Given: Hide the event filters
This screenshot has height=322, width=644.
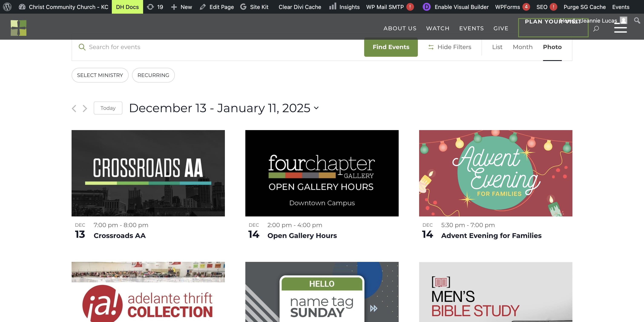Looking at the screenshot, I should click(x=450, y=47).
